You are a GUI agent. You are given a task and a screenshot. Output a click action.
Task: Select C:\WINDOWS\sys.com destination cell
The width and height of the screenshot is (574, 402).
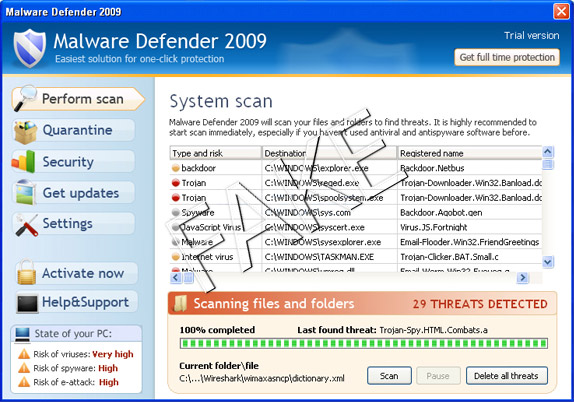[308, 213]
